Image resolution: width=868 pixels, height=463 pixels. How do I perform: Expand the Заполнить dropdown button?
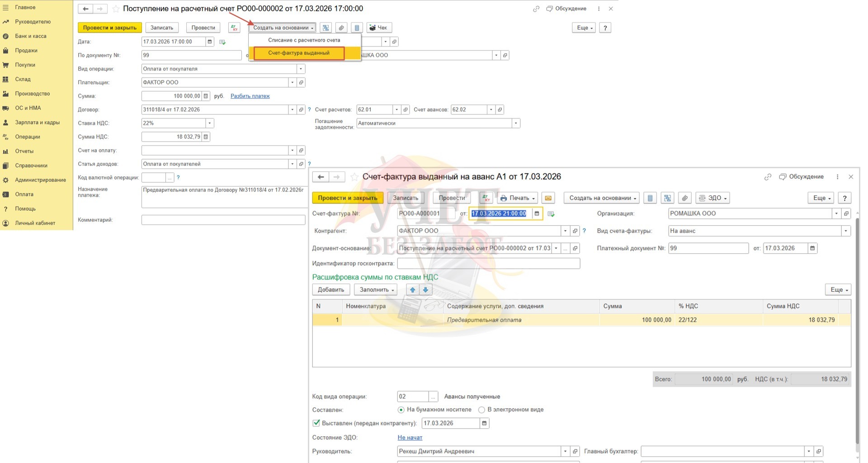(x=377, y=290)
